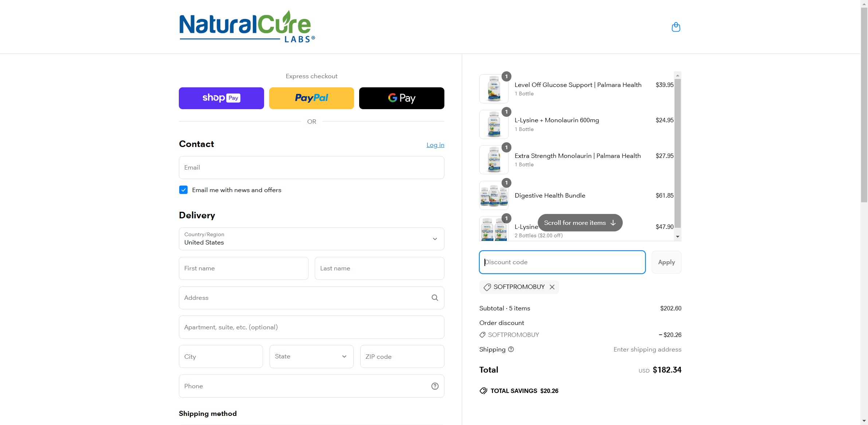Screen dimensions: 868x425
Task: Click the Last name field
Action: click(x=380, y=268)
